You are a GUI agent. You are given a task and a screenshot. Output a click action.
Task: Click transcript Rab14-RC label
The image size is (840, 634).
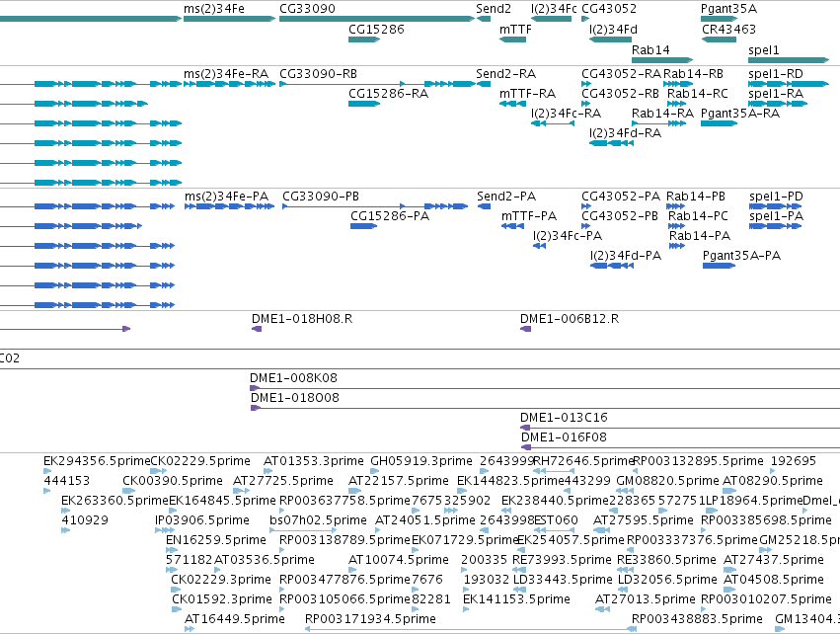pyautogui.click(x=698, y=93)
